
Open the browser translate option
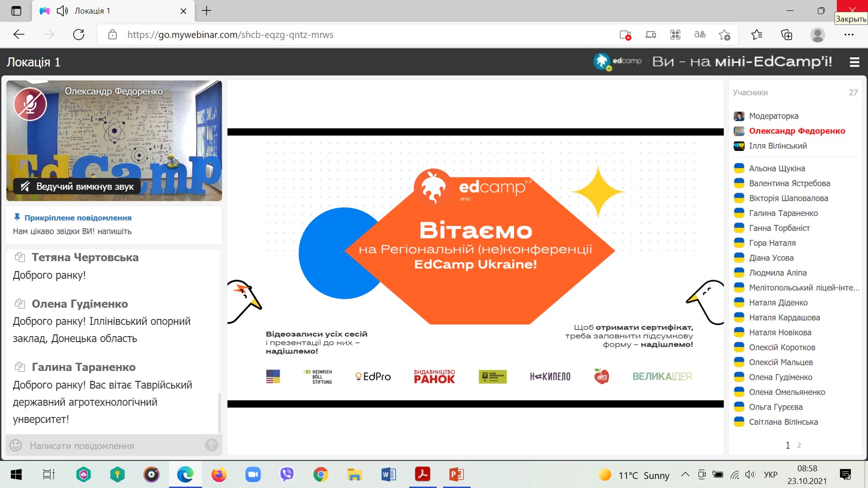tap(700, 35)
